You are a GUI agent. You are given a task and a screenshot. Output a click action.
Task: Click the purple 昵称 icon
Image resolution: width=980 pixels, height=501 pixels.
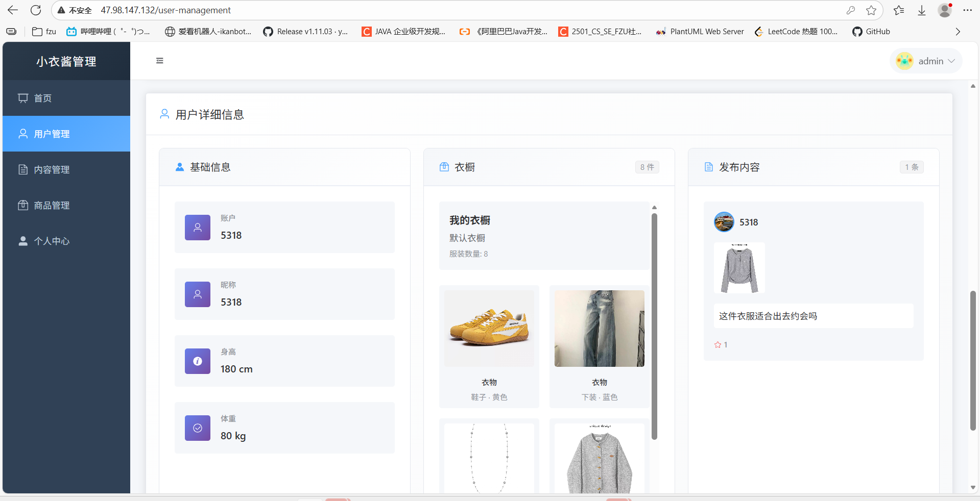coord(198,294)
